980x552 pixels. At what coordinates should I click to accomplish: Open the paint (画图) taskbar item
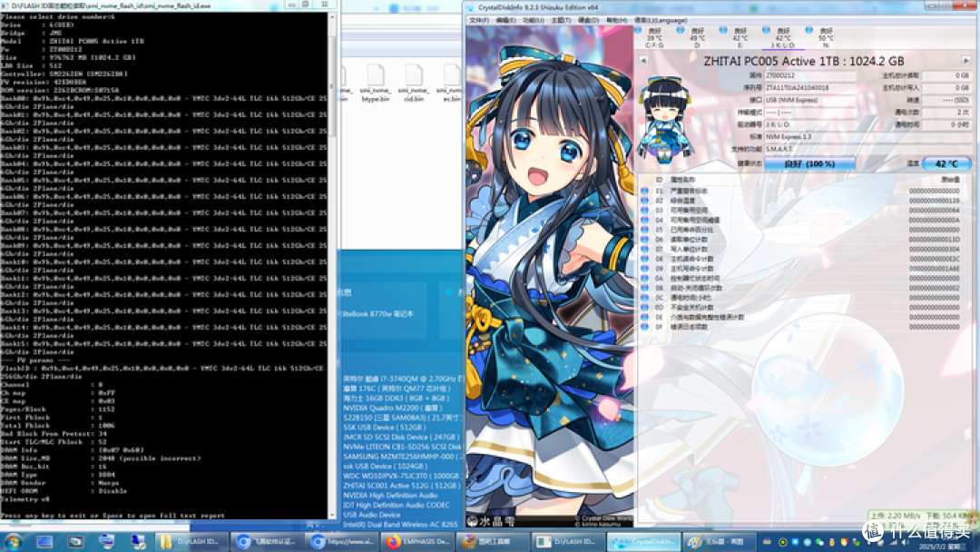click(x=719, y=541)
